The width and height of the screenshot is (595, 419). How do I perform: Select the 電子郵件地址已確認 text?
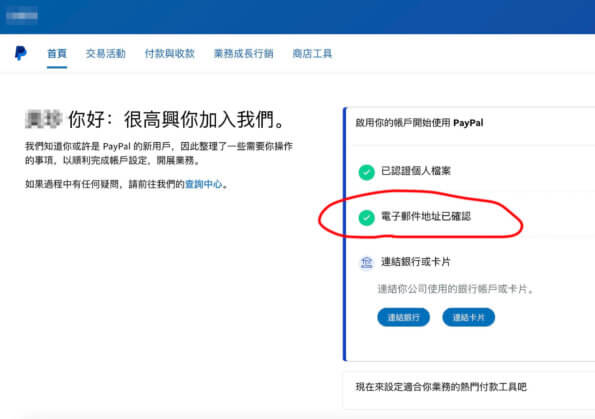[x=426, y=216]
